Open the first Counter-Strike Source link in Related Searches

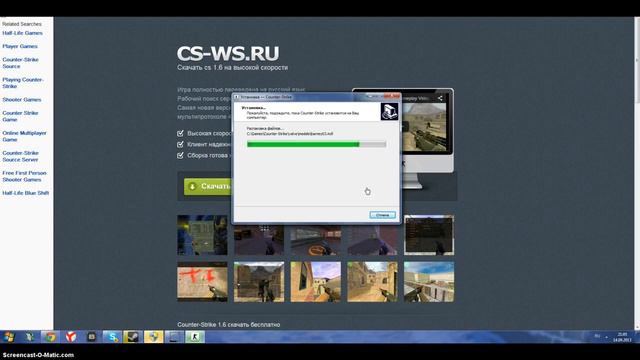click(20, 63)
